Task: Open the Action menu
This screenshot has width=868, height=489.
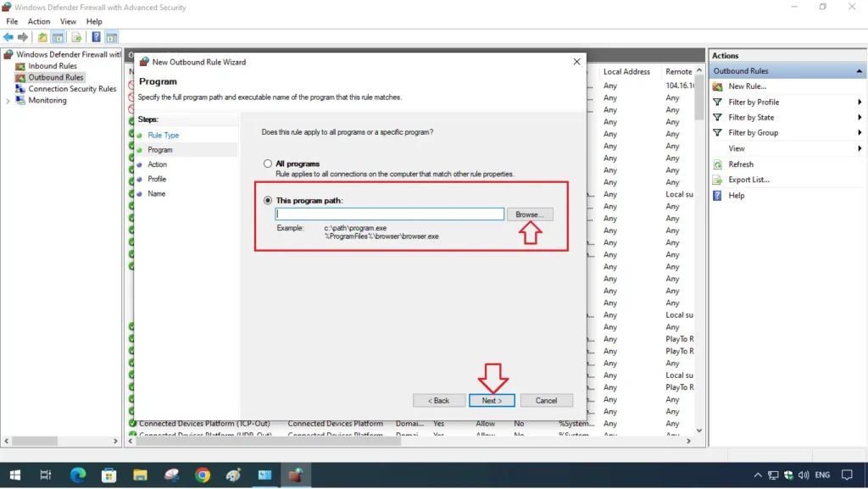Action: 39,21
